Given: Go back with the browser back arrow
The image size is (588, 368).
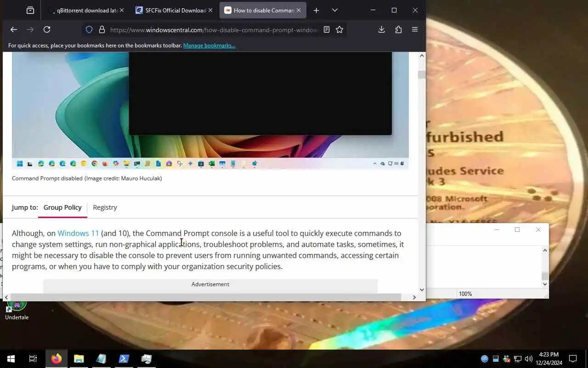Looking at the screenshot, I should click(14, 29).
